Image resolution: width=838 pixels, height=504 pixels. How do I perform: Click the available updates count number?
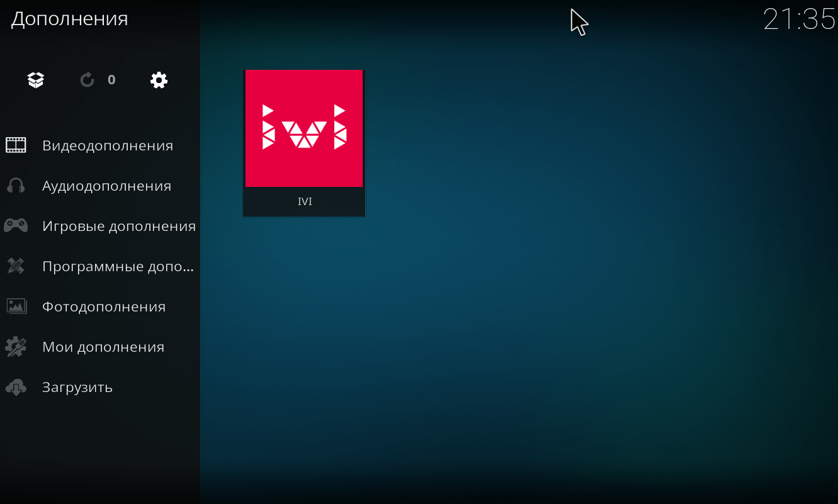coord(111,80)
